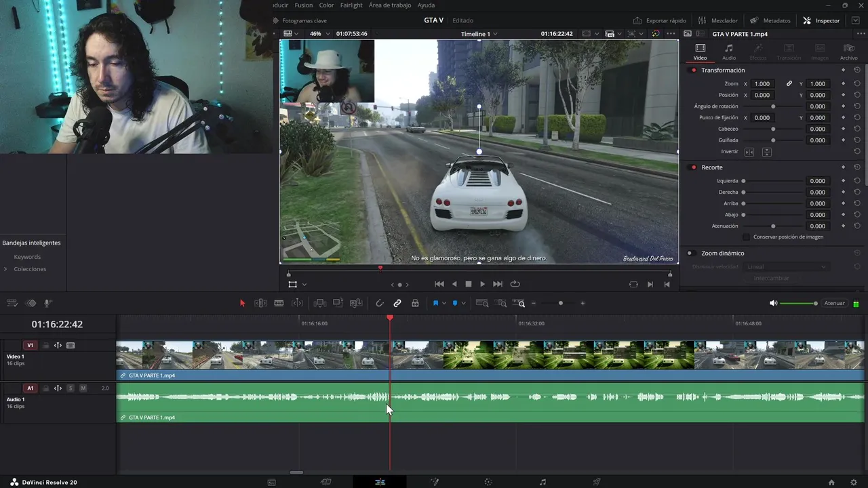Screen dimensions: 868x488
Task: Open the Timeline 1 dropdown
Action: click(x=479, y=34)
